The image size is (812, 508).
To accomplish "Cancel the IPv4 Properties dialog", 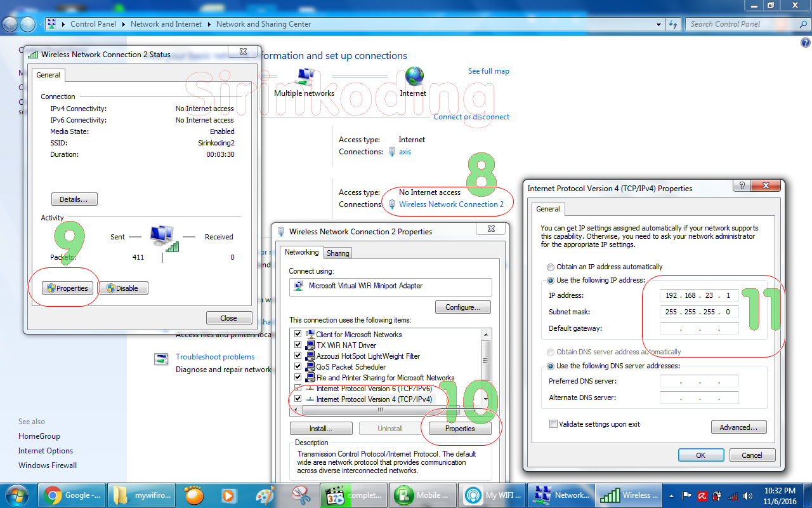I will click(x=752, y=455).
